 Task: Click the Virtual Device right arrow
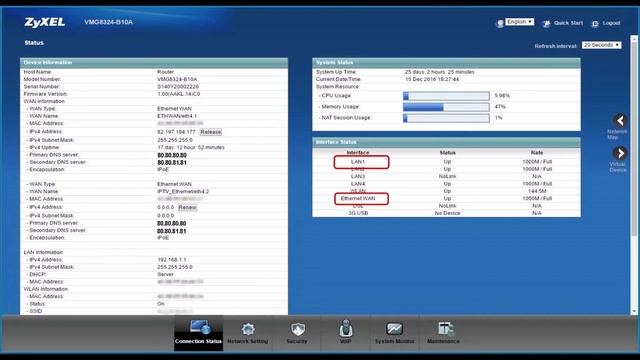[620, 153]
